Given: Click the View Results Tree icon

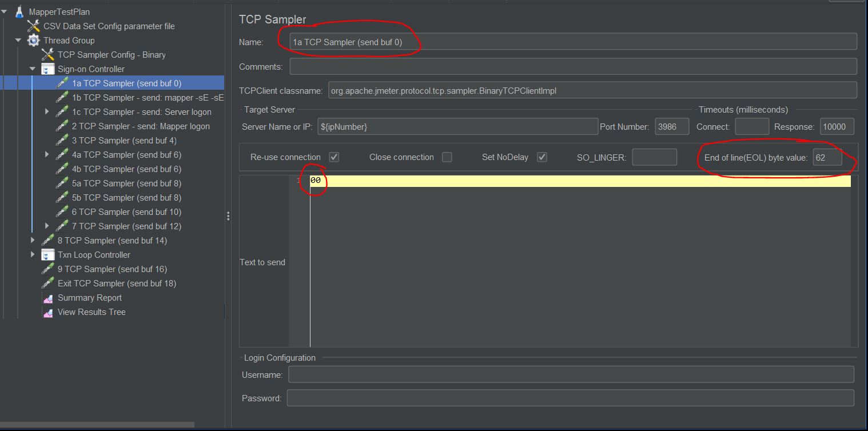Looking at the screenshot, I should [48, 312].
